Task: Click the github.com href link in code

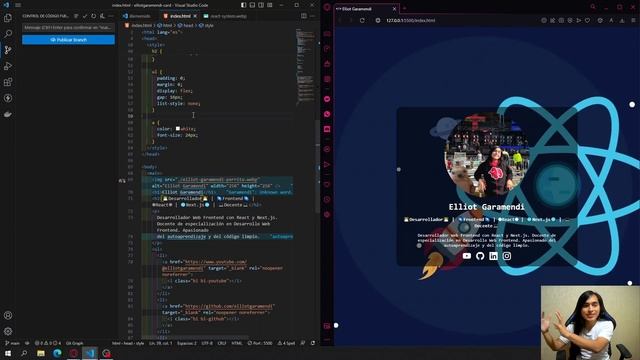Action: click(x=229, y=306)
